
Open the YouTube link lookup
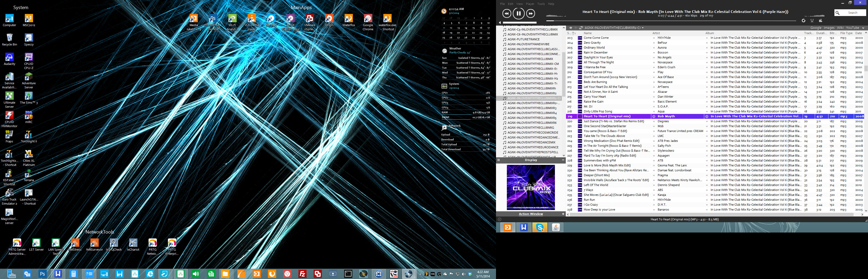(853, 28)
